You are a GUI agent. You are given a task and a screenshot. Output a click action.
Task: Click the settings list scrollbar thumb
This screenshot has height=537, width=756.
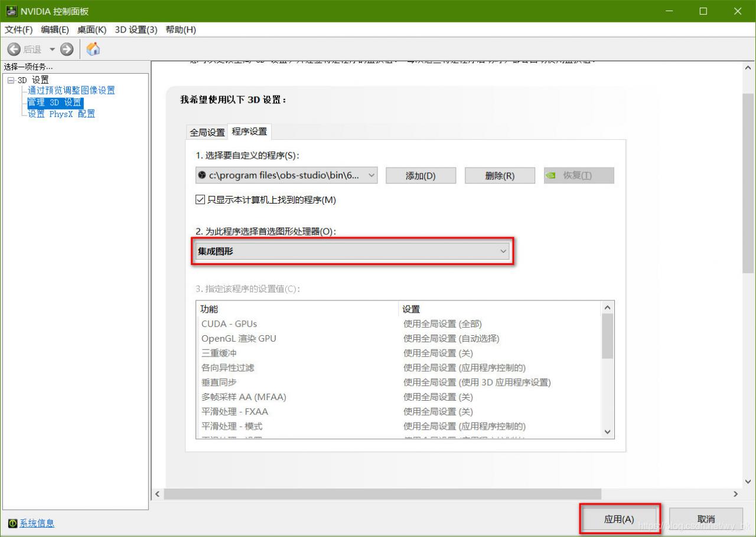tap(608, 336)
